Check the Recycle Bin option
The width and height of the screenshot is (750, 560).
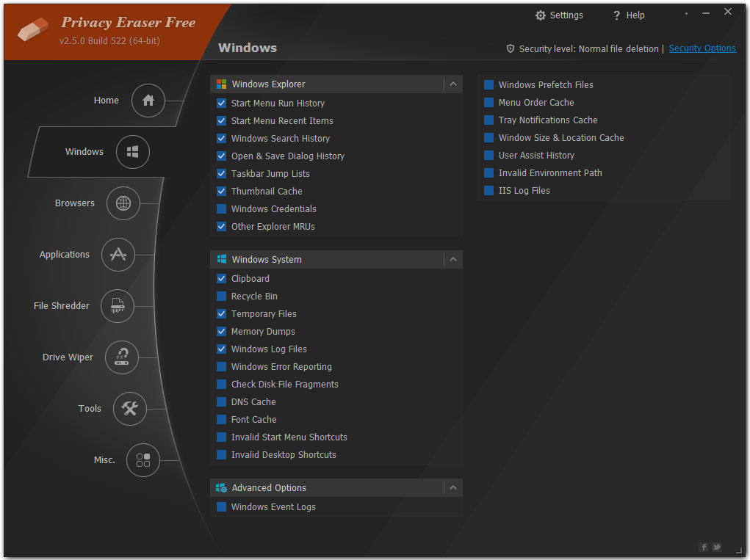(221, 297)
